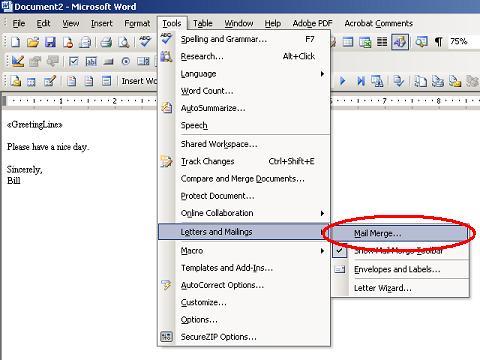480x360 pixels.
Task: Click the option button control icon
Action: click(x=126, y=61)
